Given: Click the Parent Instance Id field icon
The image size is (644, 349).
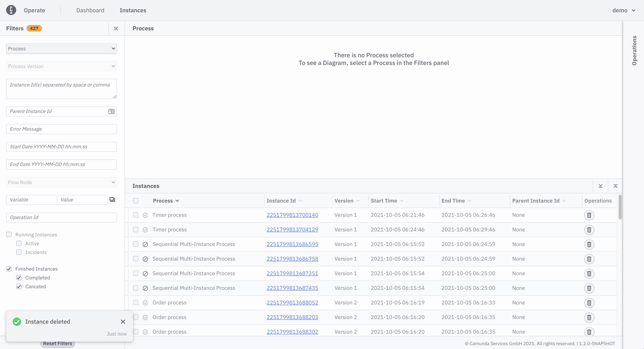Looking at the screenshot, I should coord(111,111).
